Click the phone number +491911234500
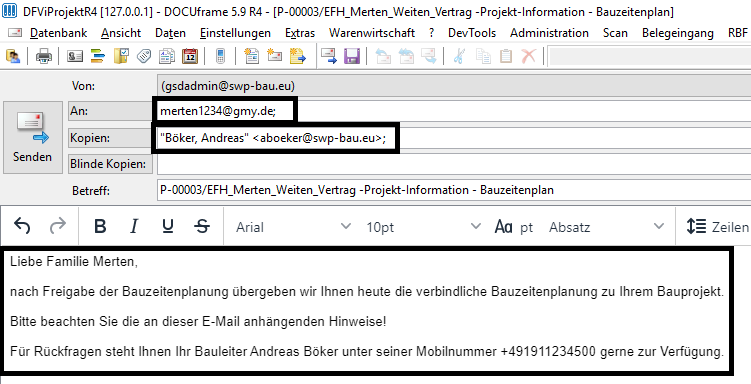The image size is (751, 384). 548,351
